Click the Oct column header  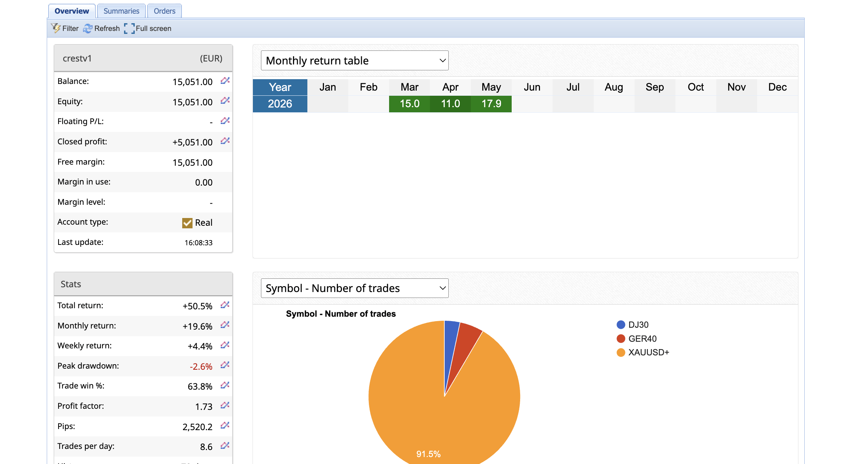[696, 87]
